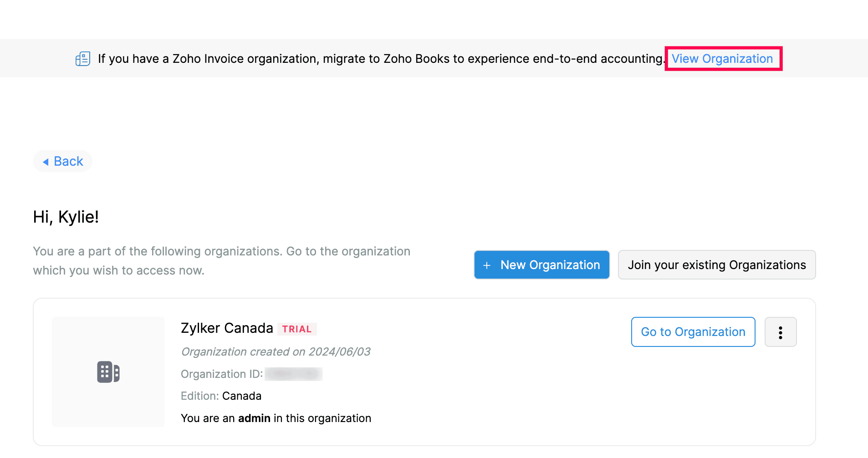Click Edition: Canada text
Screen dimensions: 868x458
coord(221,396)
